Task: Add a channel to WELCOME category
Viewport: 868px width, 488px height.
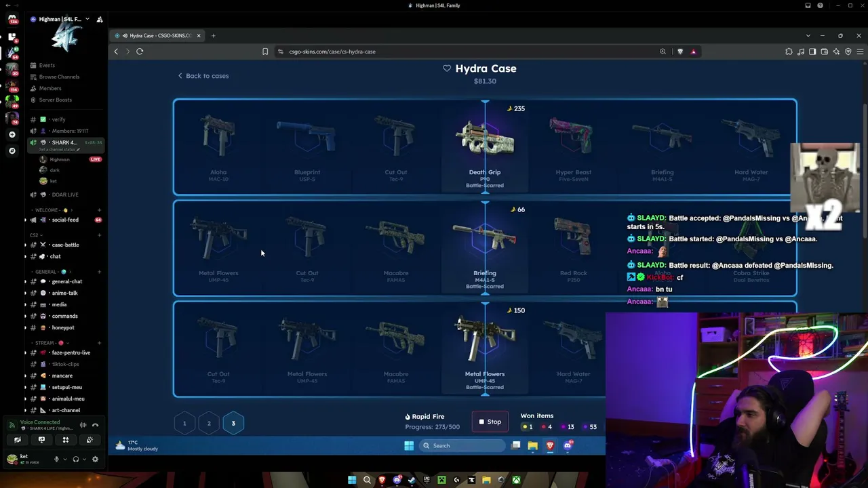Action: click(99, 210)
